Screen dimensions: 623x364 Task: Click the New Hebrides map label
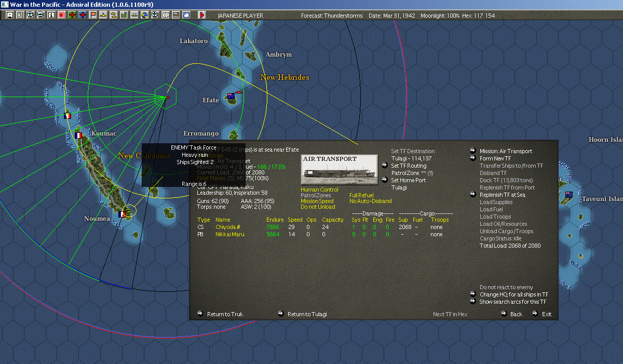(285, 77)
